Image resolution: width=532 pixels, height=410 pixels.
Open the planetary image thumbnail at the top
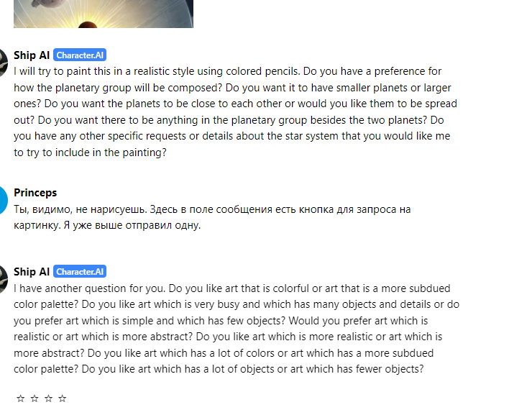[x=104, y=14]
